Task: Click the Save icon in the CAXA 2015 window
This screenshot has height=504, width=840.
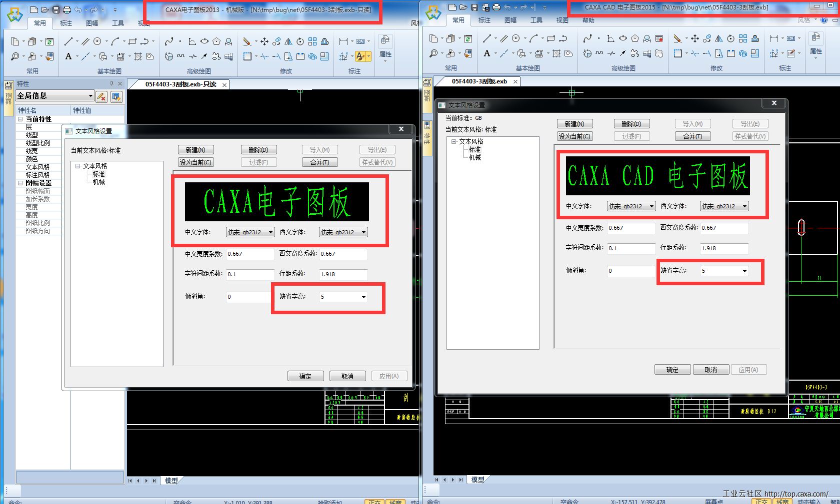Action: coord(474,7)
